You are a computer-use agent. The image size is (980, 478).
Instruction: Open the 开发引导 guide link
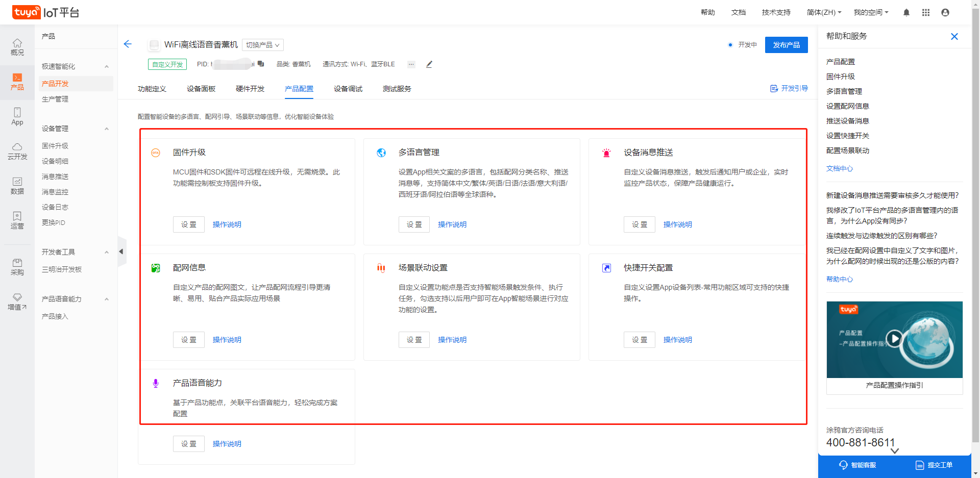click(x=789, y=88)
